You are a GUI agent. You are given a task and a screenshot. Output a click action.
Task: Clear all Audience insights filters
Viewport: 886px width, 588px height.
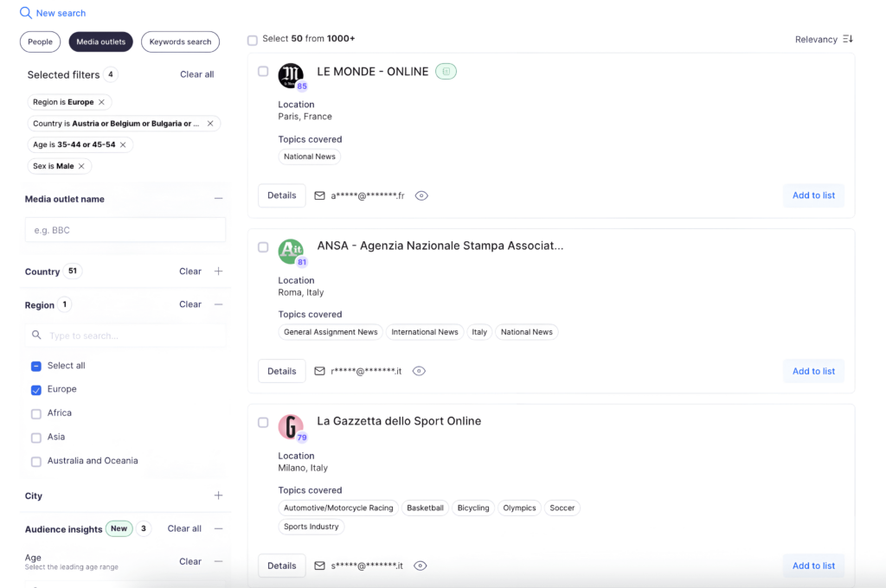point(184,528)
